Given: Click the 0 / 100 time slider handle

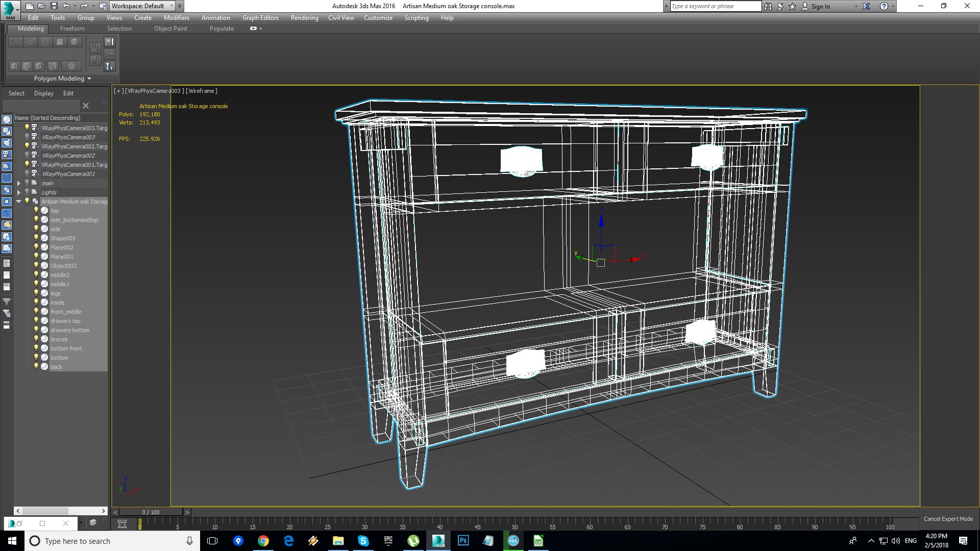Looking at the screenshot, I should point(151,512).
